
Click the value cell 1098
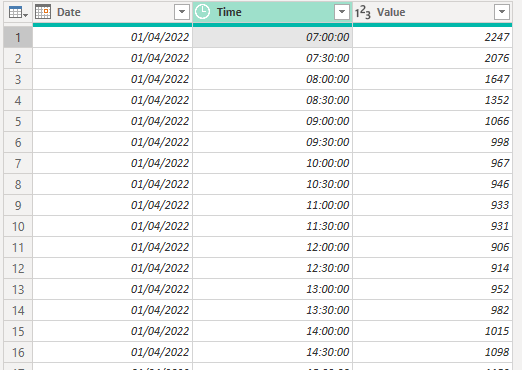[x=432, y=352]
